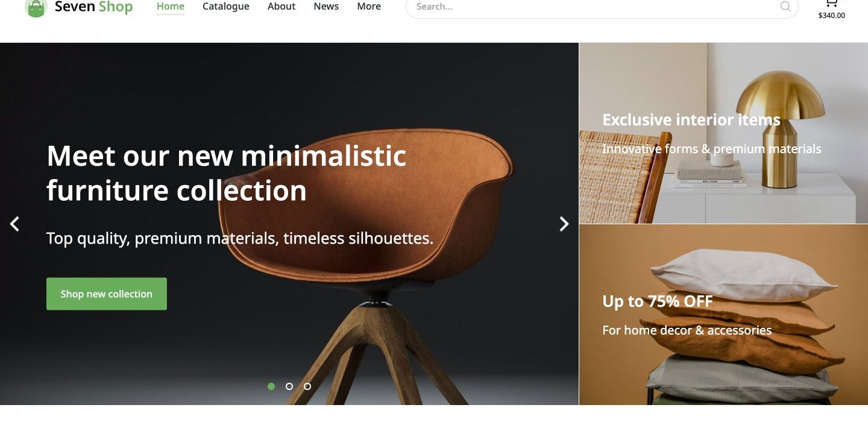This screenshot has height=434, width=868.
Task: Click the search magnifier icon
Action: pyautogui.click(x=785, y=7)
